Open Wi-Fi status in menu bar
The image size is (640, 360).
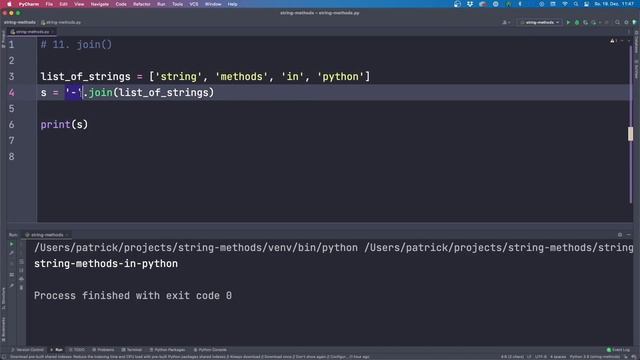click(565, 4)
